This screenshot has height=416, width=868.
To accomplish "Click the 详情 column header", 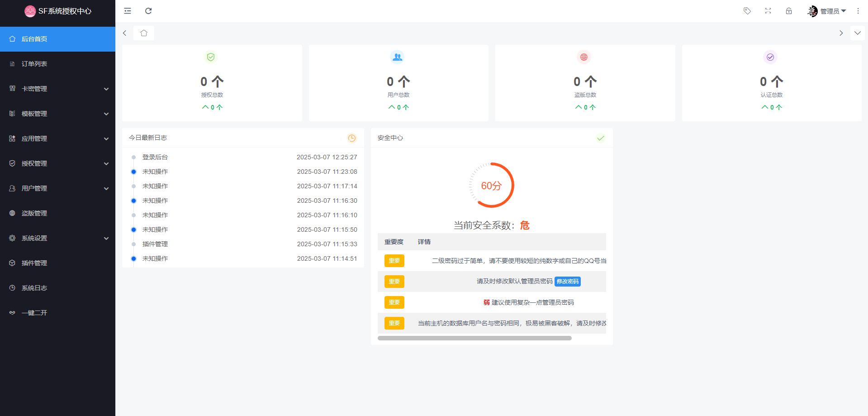I will [424, 242].
